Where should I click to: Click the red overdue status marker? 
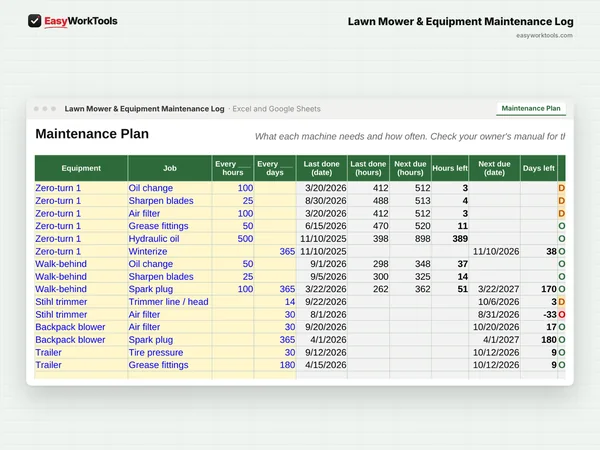pos(561,315)
